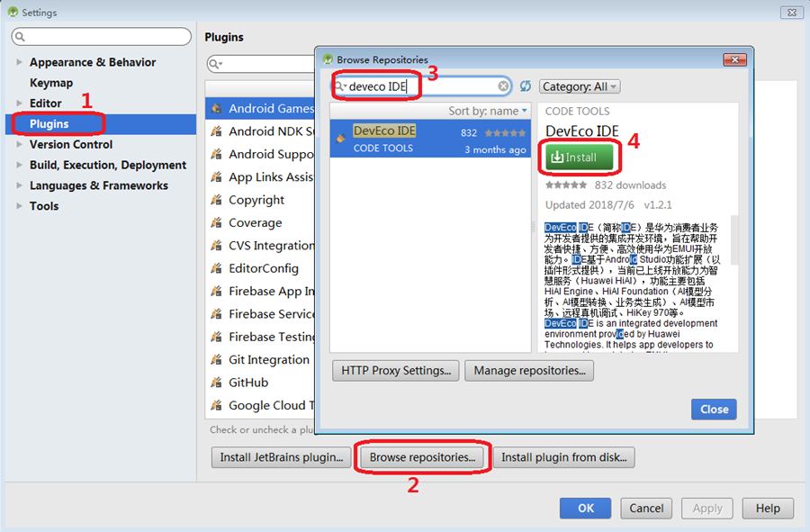Click Browse repositories button
This screenshot has height=532, width=810.
(x=423, y=457)
